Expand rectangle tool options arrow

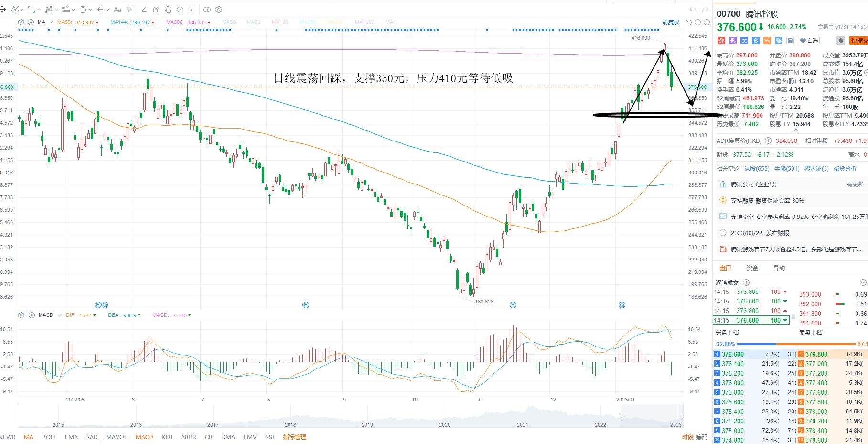click(39, 10)
